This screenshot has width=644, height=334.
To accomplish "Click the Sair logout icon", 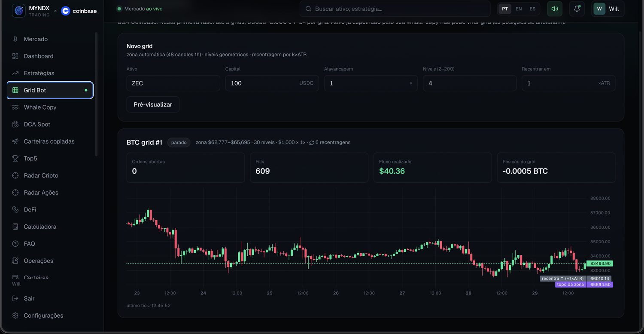I will pos(15,298).
